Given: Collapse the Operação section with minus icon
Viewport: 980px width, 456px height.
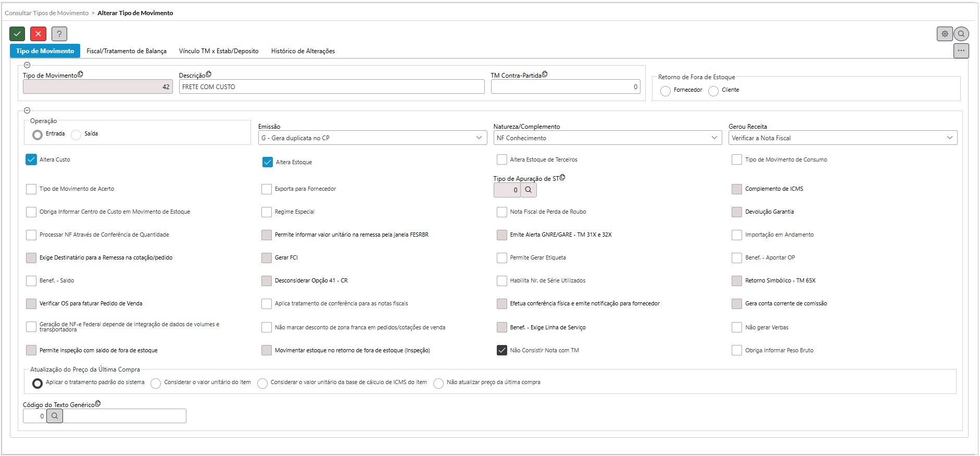Looking at the screenshot, I should click(x=27, y=110).
